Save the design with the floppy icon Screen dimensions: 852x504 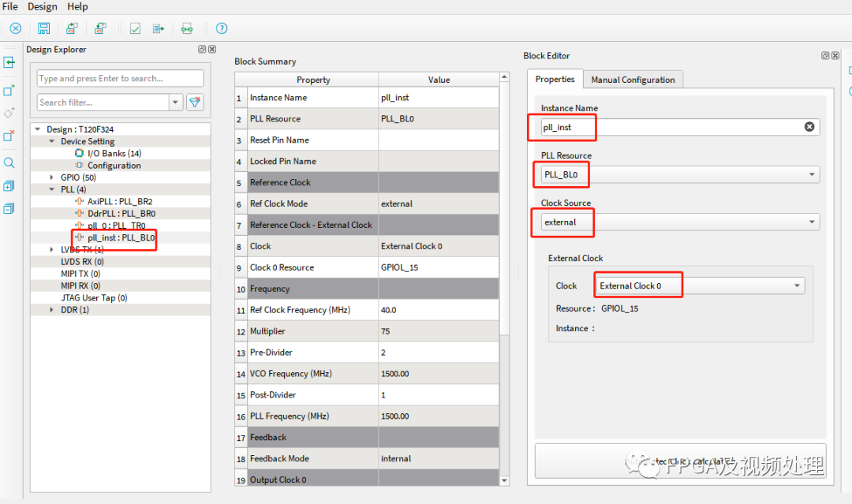[44, 28]
